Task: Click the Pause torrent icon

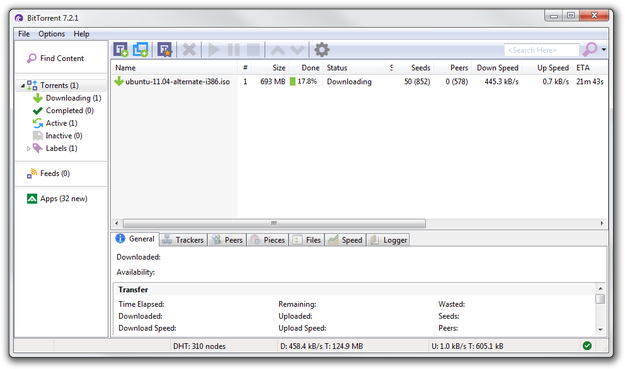Action: (234, 50)
